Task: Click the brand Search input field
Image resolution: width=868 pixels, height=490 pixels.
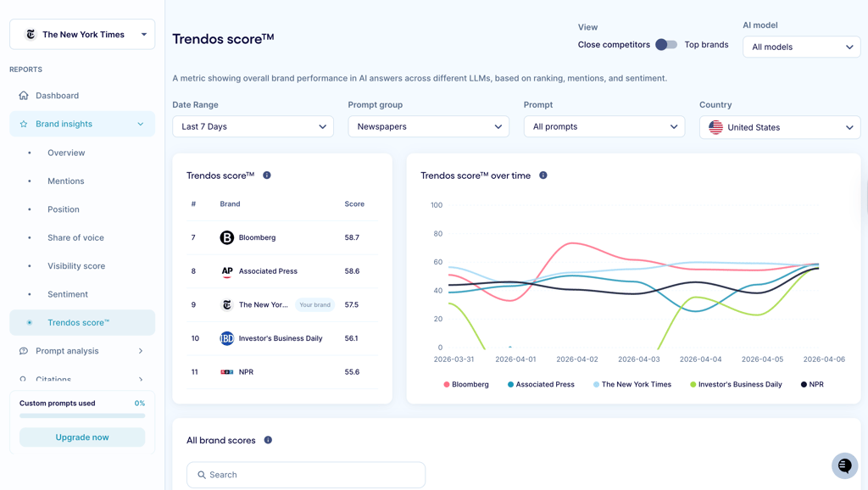Action: tap(306, 475)
